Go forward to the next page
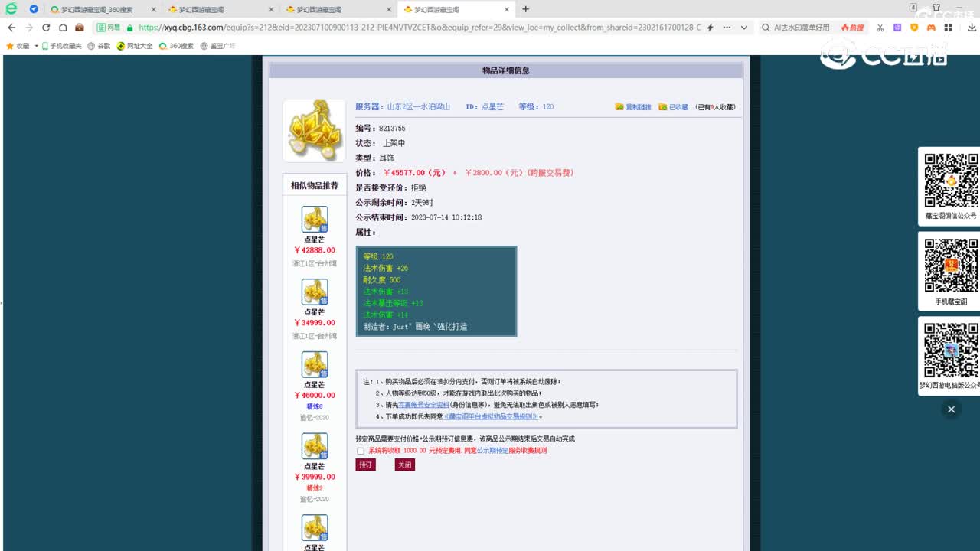 click(x=28, y=28)
